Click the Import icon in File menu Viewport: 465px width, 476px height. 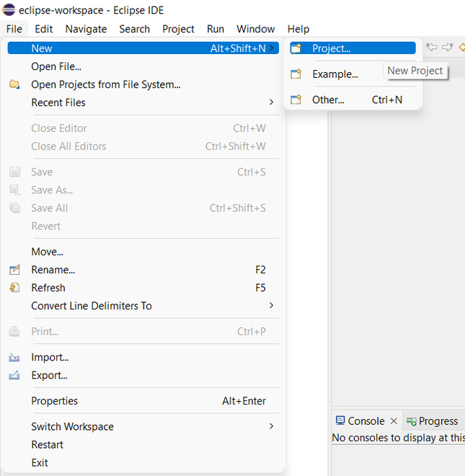pos(14,357)
